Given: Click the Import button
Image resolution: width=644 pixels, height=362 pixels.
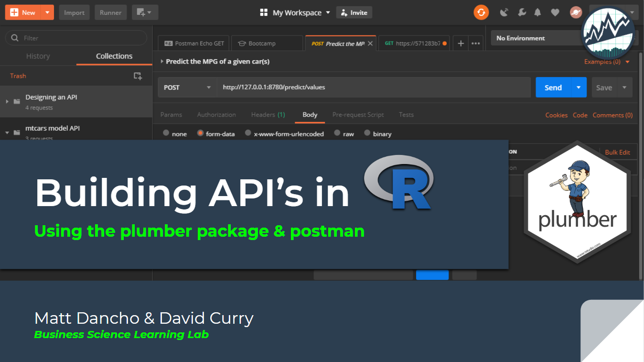Looking at the screenshot, I should click(74, 12).
